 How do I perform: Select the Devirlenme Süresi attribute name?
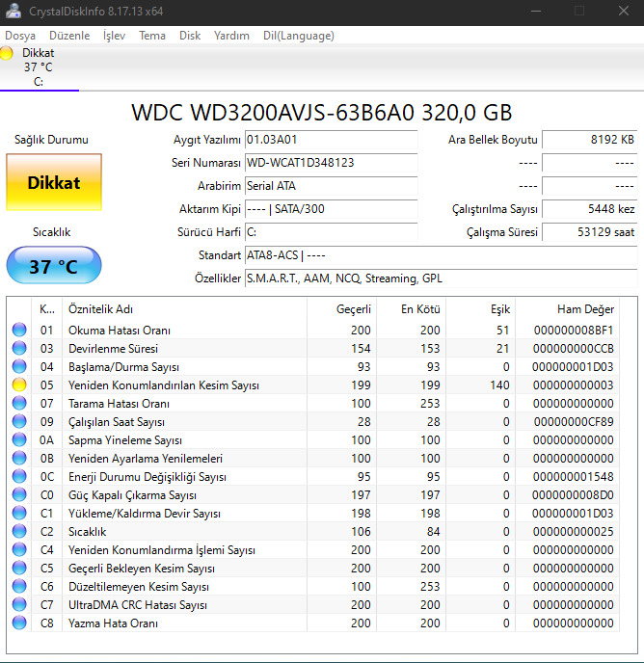pos(113,349)
